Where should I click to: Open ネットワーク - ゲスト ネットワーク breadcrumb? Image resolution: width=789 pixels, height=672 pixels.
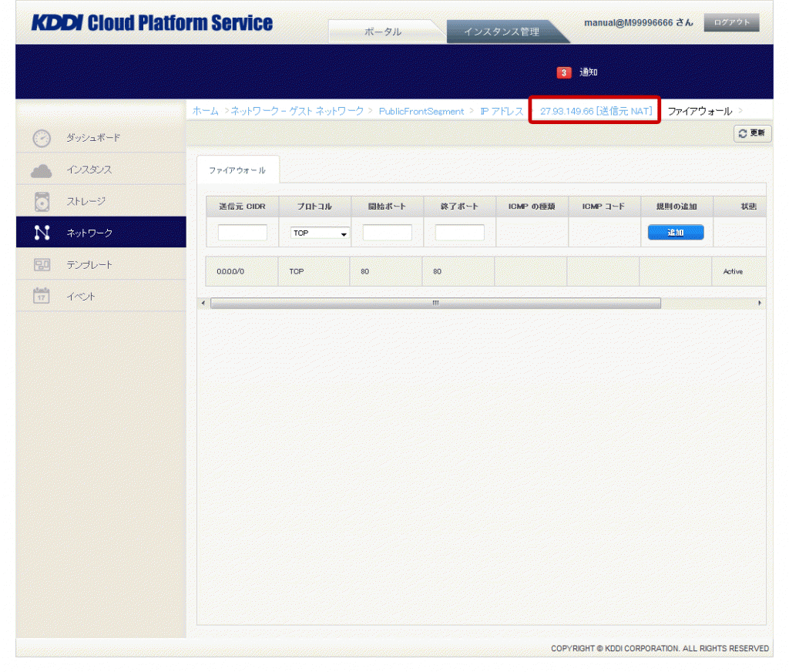297,111
